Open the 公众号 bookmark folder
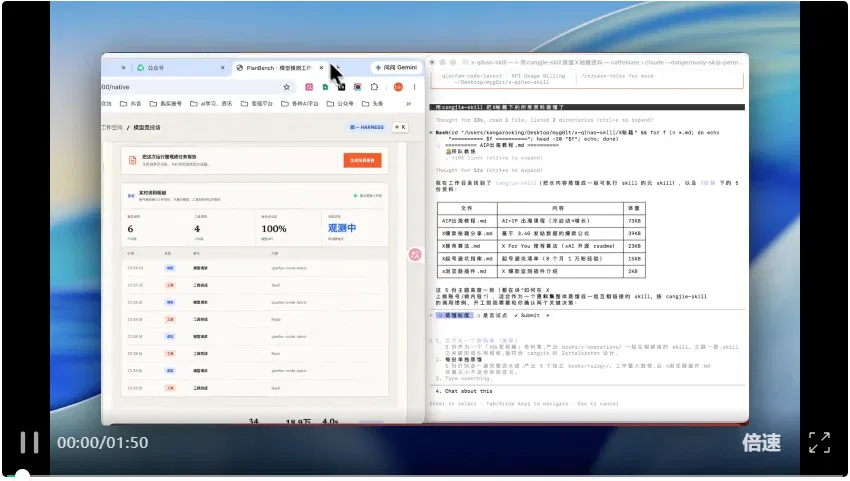Viewport: 850px width, 481px height. coord(340,104)
